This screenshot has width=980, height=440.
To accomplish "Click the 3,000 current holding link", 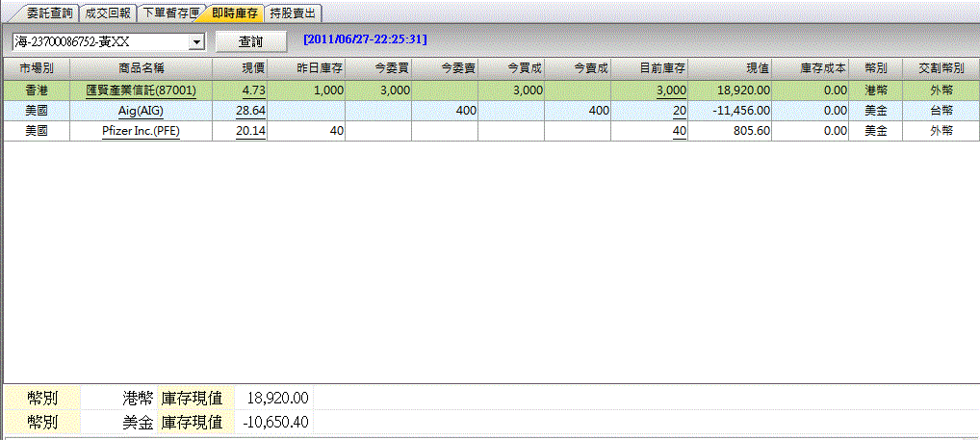I will pyautogui.click(x=671, y=90).
